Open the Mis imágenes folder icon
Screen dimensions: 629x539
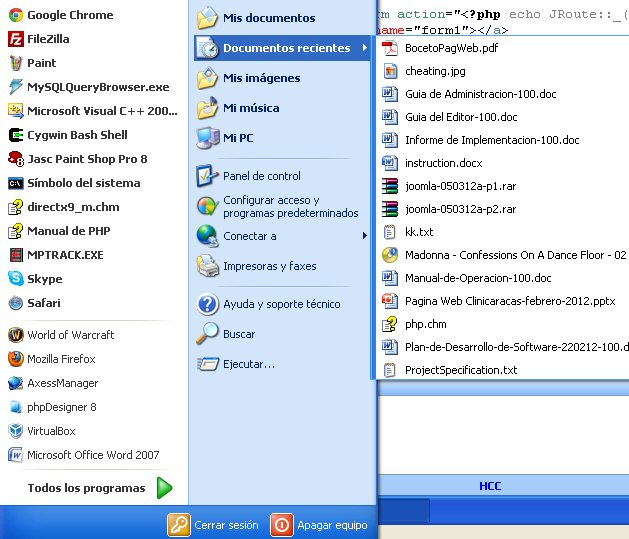click(207, 78)
